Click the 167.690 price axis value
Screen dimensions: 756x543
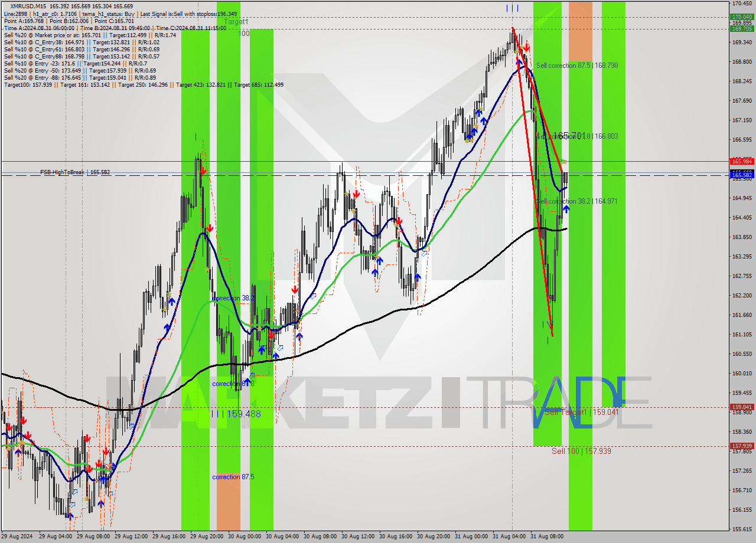(742, 101)
